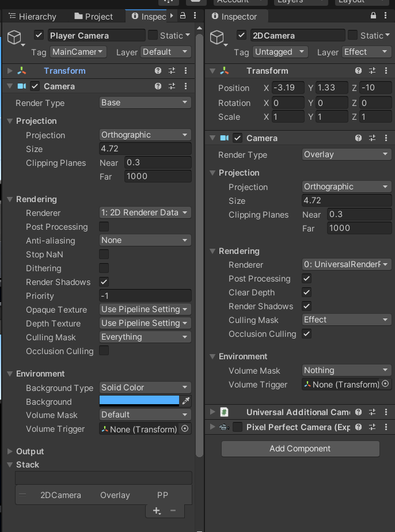Expand the Output section foldout

pos(10,451)
